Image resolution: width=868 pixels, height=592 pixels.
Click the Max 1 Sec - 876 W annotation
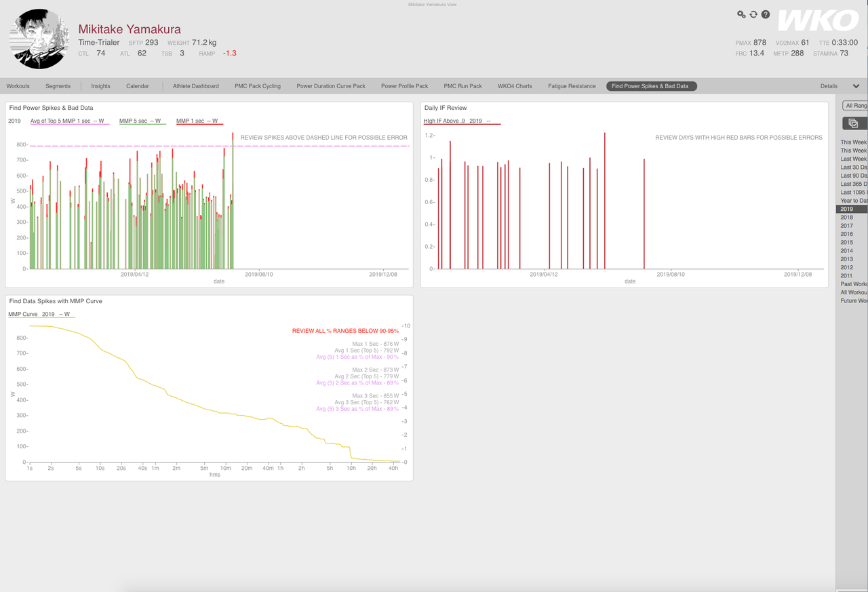pyautogui.click(x=376, y=344)
